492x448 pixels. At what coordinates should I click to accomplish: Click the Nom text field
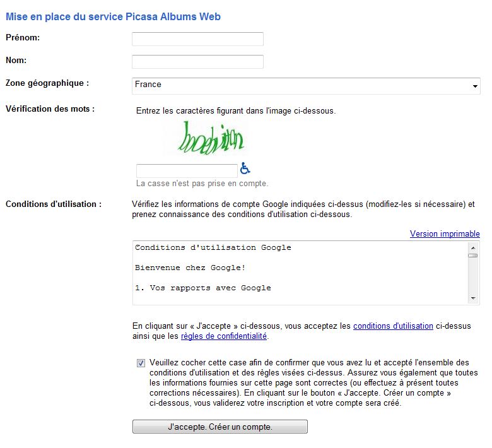[197, 62]
